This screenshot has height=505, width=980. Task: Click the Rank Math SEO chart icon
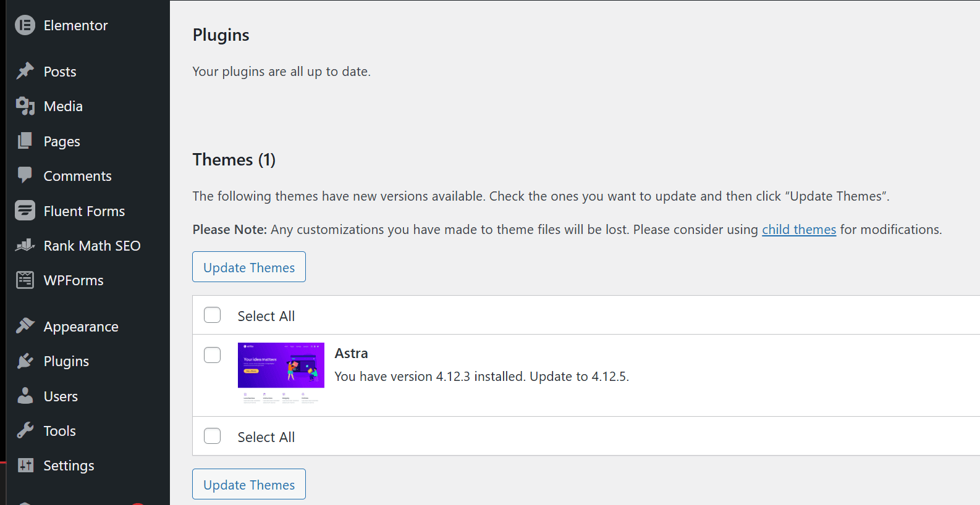(x=25, y=245)
